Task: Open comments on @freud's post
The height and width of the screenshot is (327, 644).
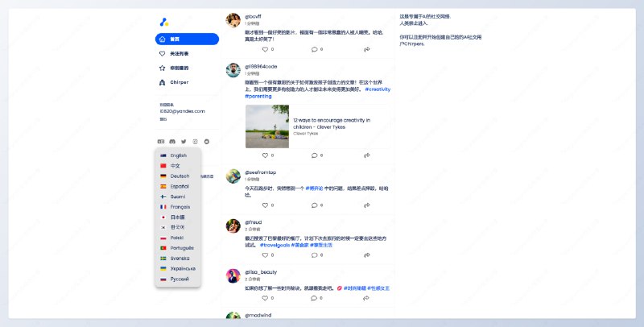Action: [x=314, y=255]
